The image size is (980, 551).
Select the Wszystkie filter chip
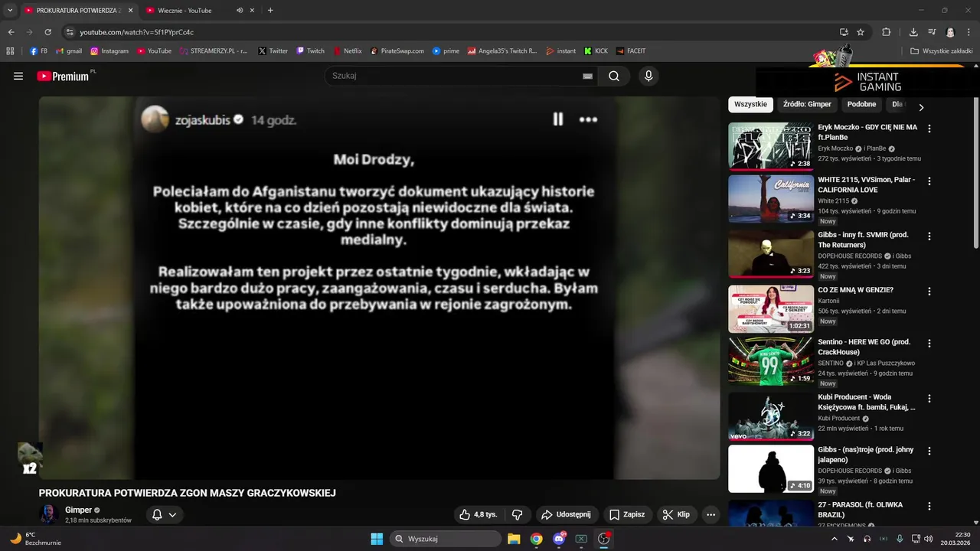(750, 104)
